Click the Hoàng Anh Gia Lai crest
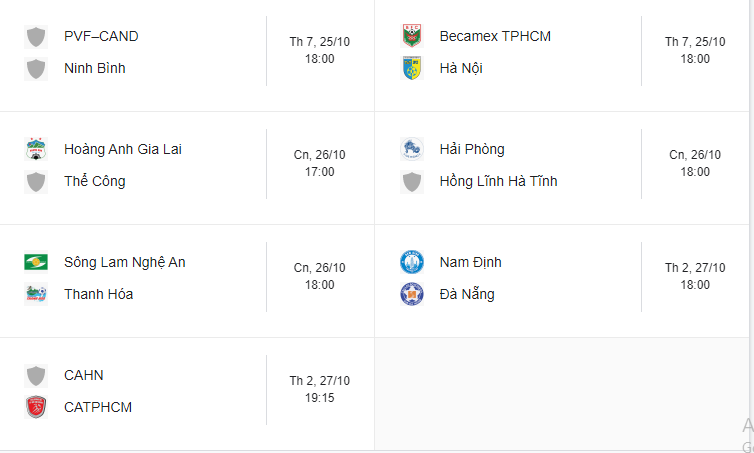Image resolution: width=754 pixels, height=453 pixels. (x=37, y=150)
